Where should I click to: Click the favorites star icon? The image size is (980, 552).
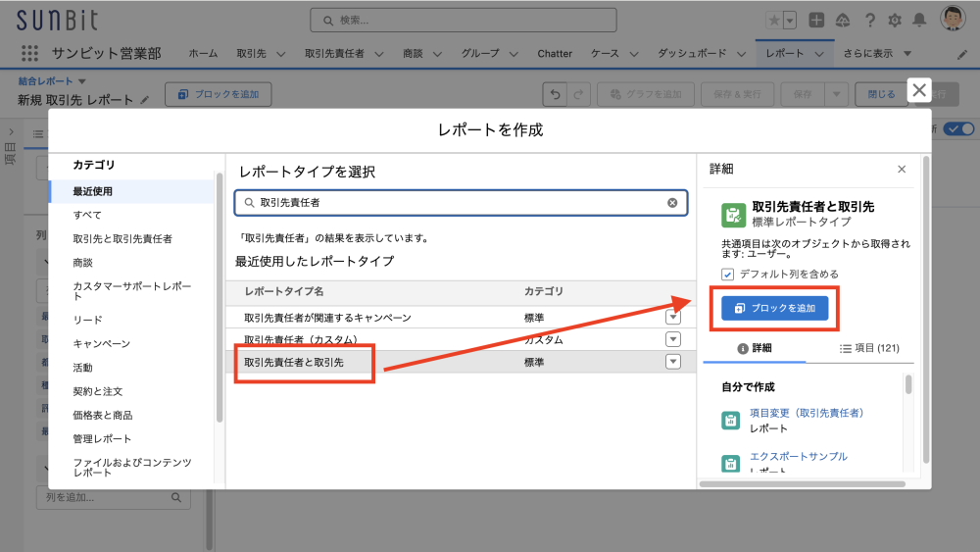pos(775,20)
